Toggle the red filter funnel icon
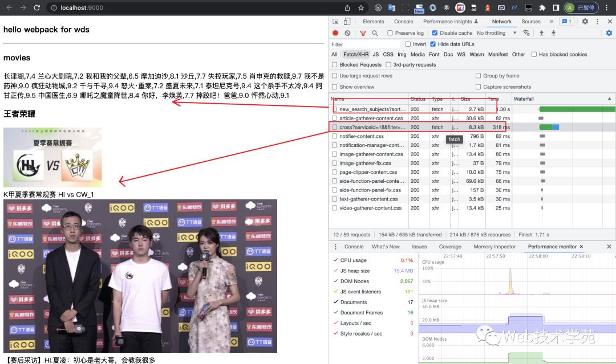616x364 pixels. pyautogui.click(x=363, y=33)
